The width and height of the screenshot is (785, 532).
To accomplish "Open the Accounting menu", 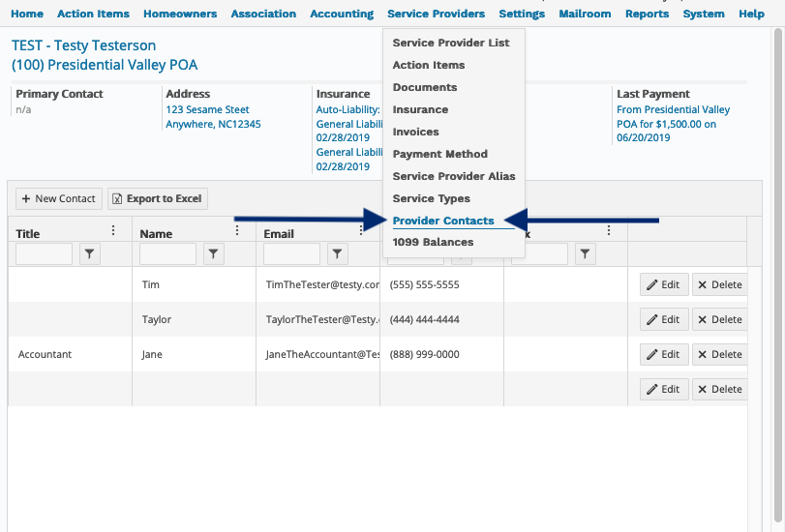I will pyautogui.click(x=342, y=14).
